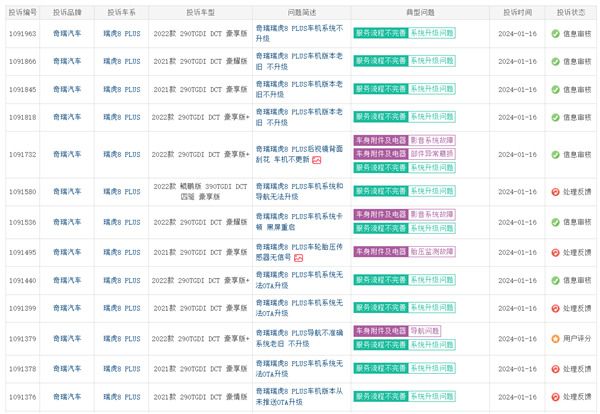600x414 pixels.
Task: Open 瑞虎8 PLUS series link in row 1091732
Action: tap(122, 155)
